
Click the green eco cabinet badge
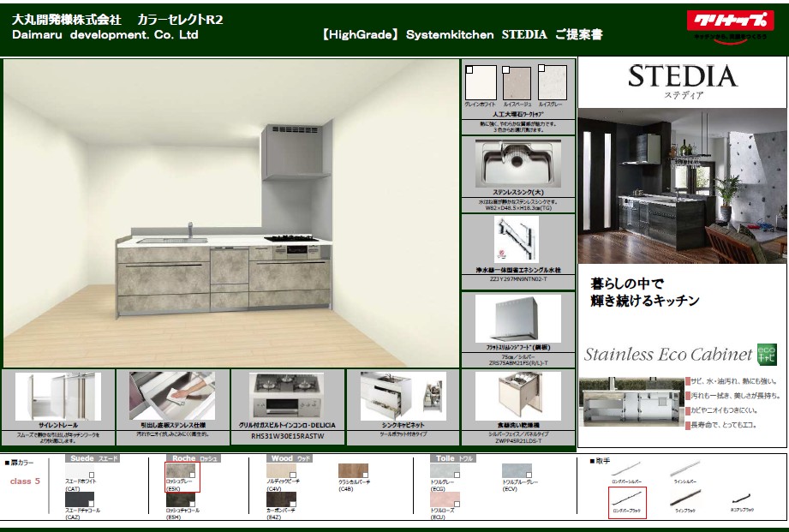coord(766,352)
